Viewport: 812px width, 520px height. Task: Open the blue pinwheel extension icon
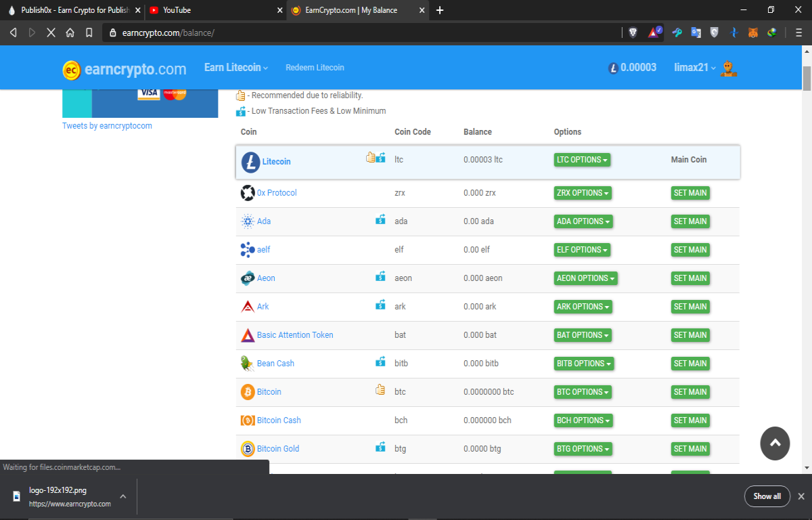point(734,32)
